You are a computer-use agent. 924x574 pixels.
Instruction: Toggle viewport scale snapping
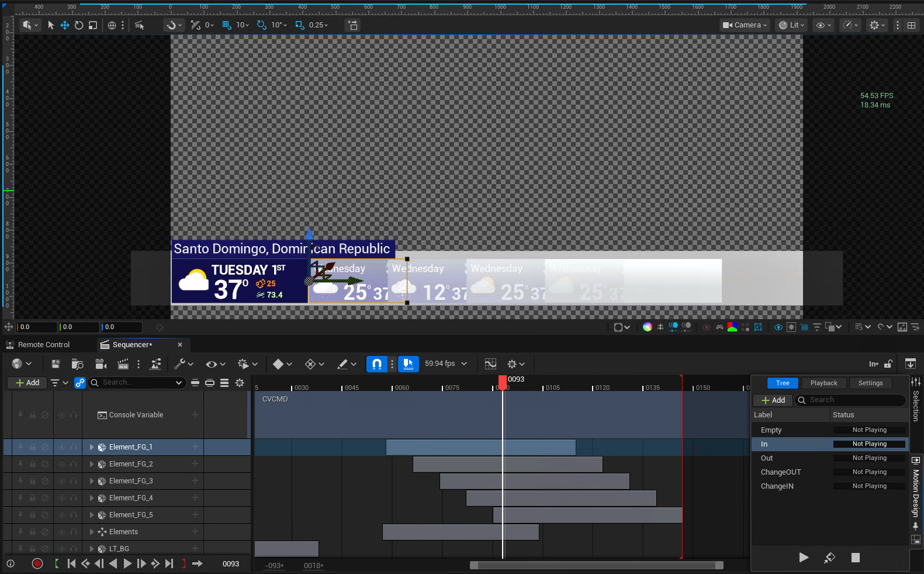(x=300, y=25)
